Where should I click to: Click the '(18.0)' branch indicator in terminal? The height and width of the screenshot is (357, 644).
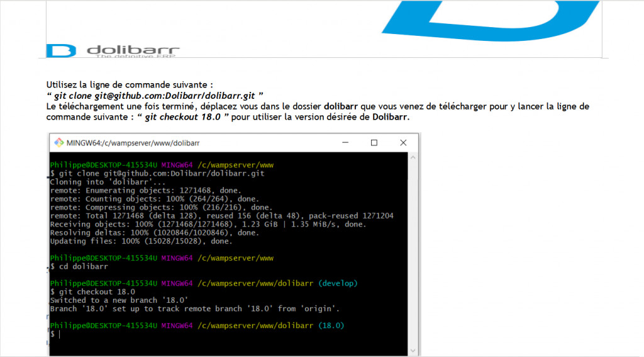[x=331, y=326]
